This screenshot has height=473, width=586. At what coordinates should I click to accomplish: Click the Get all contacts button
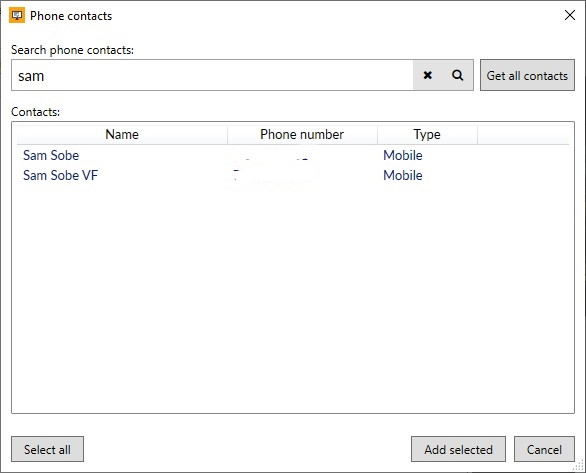pyautogui.click(x=527, y=75)
